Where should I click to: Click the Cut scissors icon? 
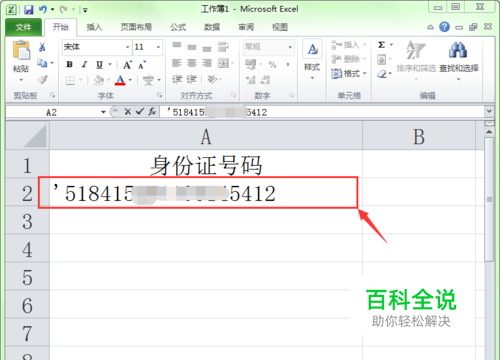[x=42, y=47]
